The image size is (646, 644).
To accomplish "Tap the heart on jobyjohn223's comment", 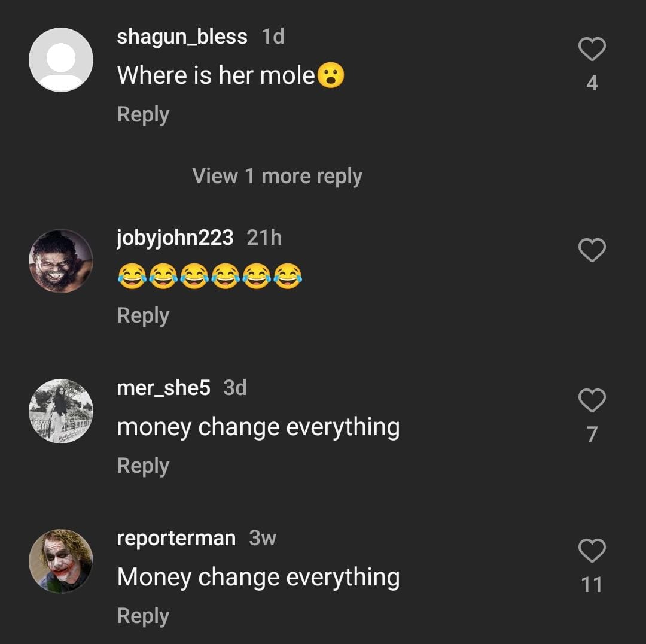I will tap(592, 250).
